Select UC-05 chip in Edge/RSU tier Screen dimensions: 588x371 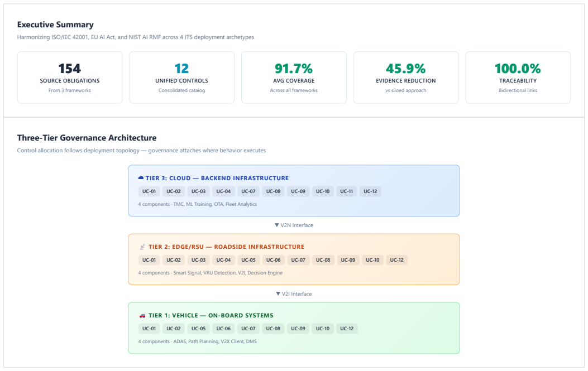point(248,260)
